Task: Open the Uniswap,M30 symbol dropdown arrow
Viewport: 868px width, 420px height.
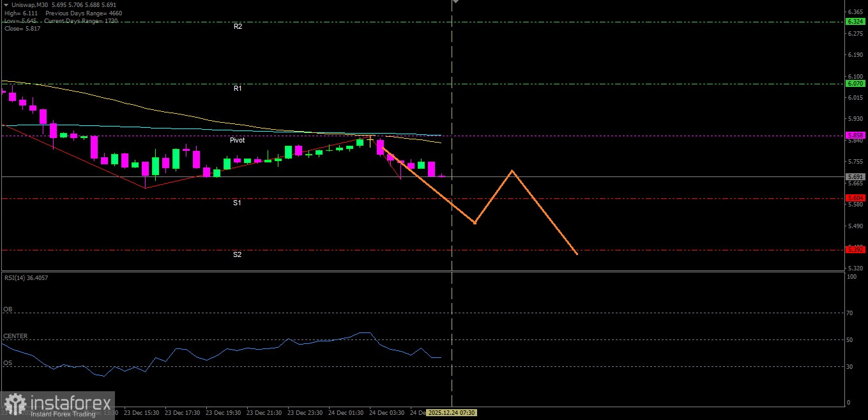Action: point(6,5)
